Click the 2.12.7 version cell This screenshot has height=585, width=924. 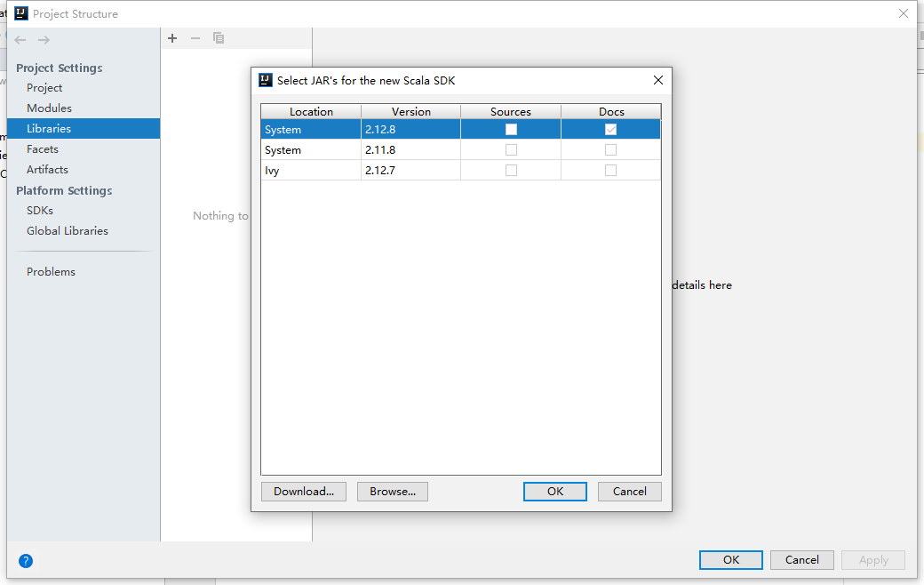click(x=410, y=171)
